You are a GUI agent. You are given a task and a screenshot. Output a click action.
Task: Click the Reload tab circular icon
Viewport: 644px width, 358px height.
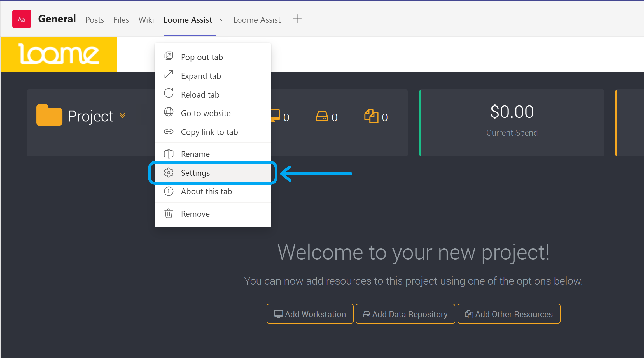(169, 94)
